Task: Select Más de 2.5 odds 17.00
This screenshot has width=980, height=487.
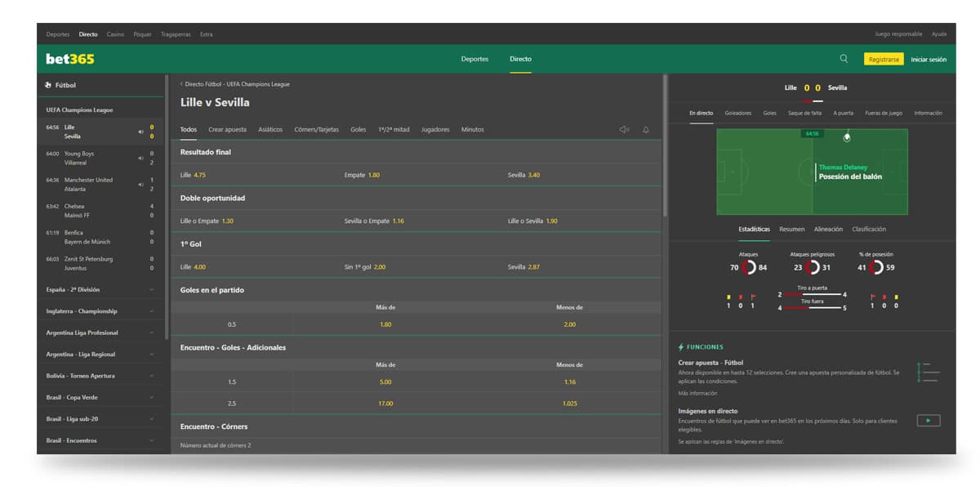Action: pos(385,403)
